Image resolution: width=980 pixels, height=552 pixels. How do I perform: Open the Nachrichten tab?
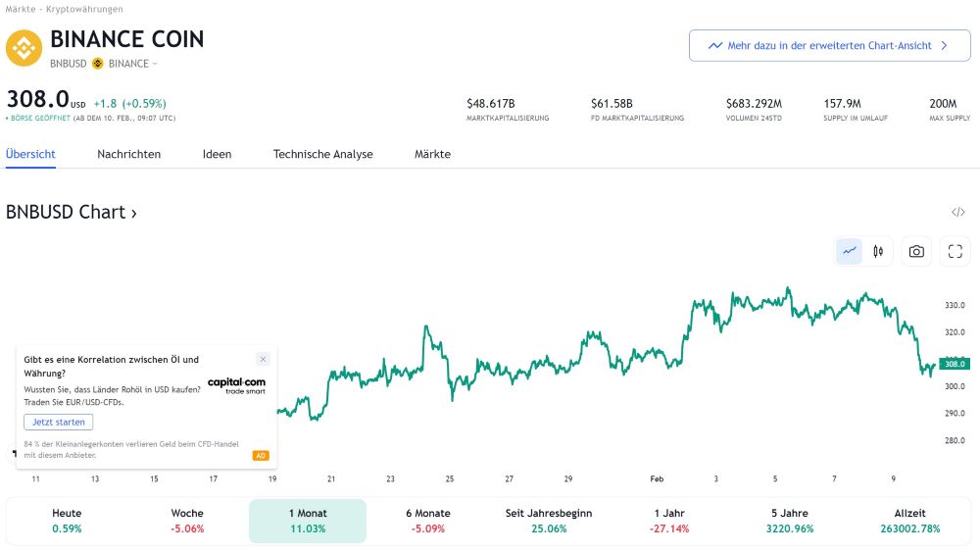(128, 154)
